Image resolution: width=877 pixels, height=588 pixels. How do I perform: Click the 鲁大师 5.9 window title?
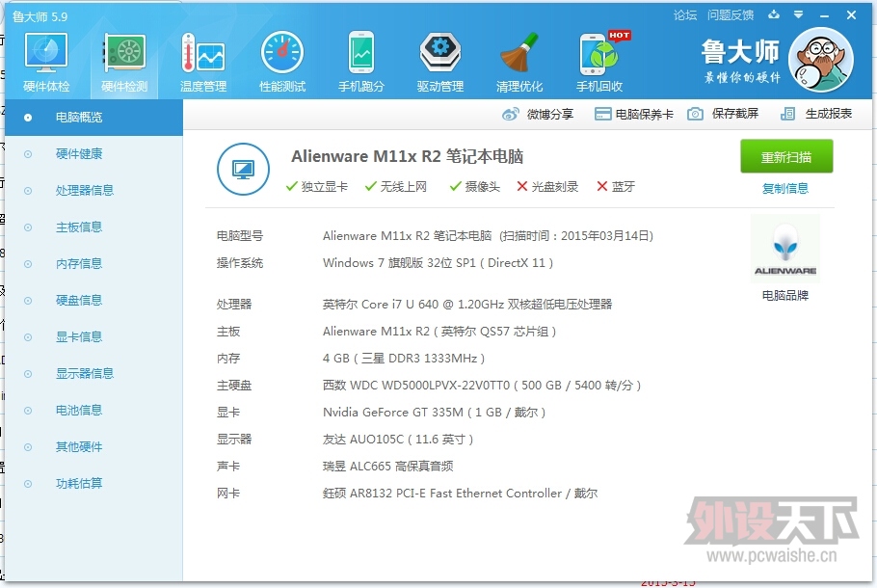tap(40, 16)
